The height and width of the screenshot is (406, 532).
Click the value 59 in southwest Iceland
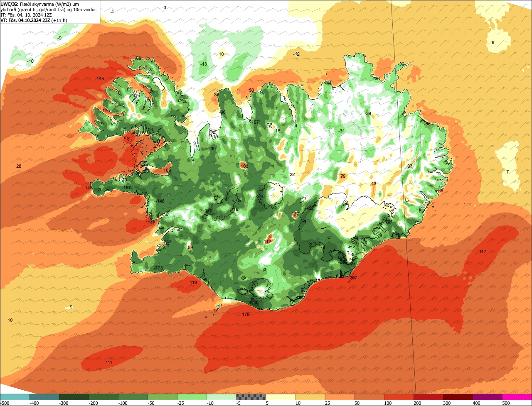(190, 248)
